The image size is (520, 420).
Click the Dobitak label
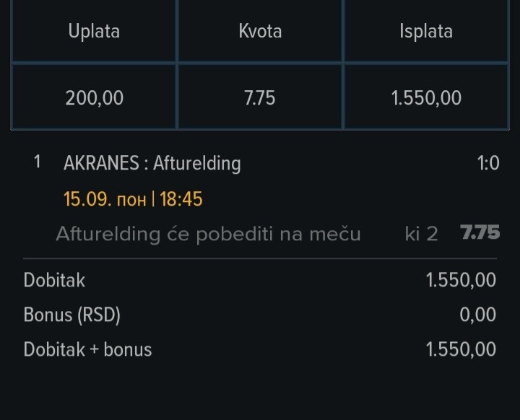[54, 281]
